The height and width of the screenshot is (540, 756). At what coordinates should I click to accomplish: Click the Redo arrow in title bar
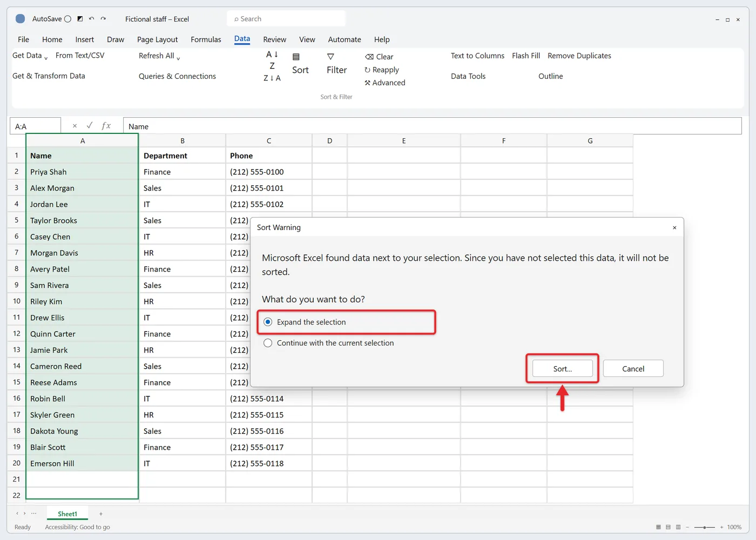click(x=103, y=19)
